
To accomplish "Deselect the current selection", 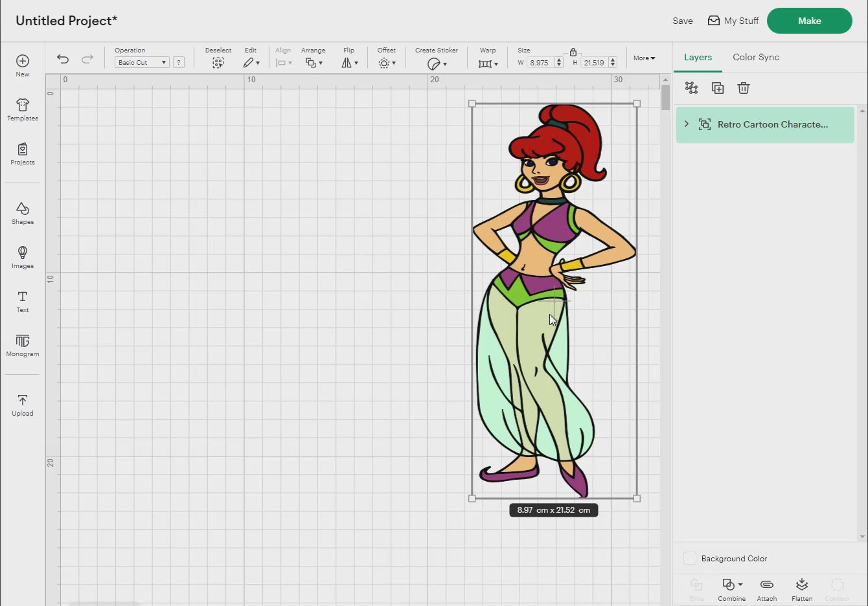I will (x=218, y=58).
